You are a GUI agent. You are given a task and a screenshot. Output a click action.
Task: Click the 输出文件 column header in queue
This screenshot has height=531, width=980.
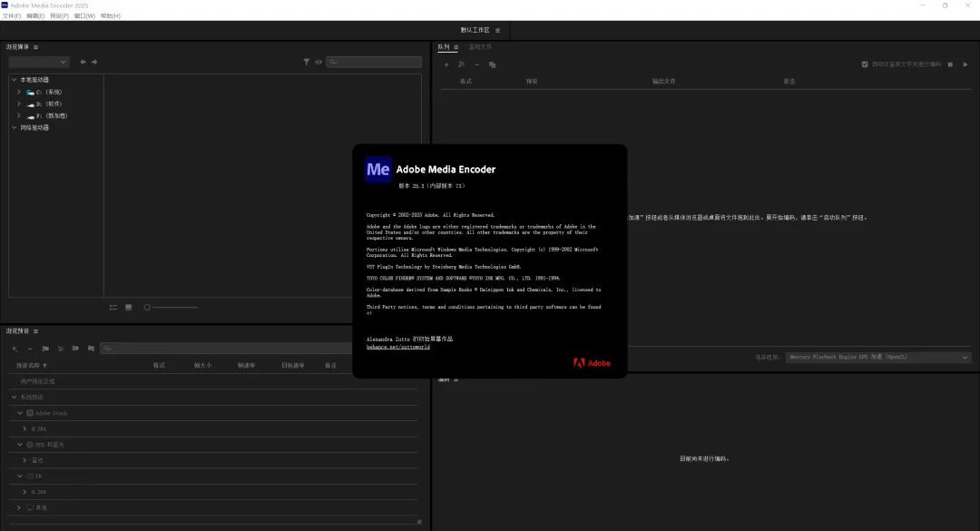pos(663,82)
